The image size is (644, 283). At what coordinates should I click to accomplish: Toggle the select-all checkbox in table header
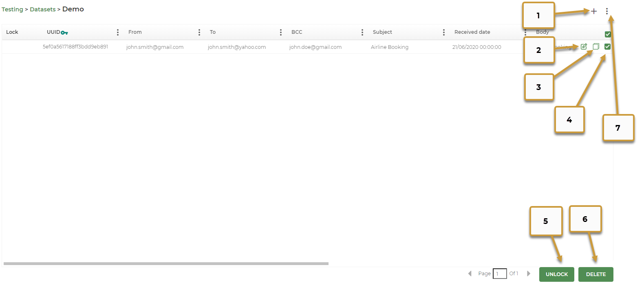coord(608,34)
